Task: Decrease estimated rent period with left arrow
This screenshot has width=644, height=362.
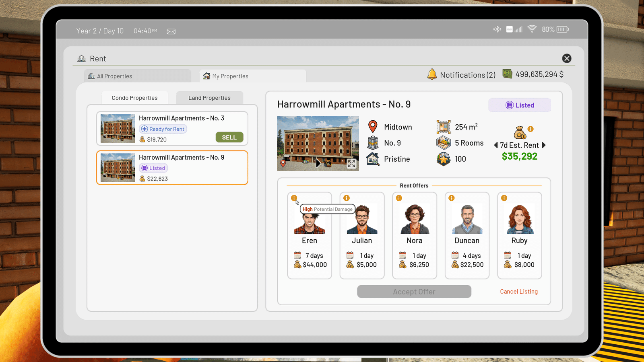Action: tap(496, 145)
